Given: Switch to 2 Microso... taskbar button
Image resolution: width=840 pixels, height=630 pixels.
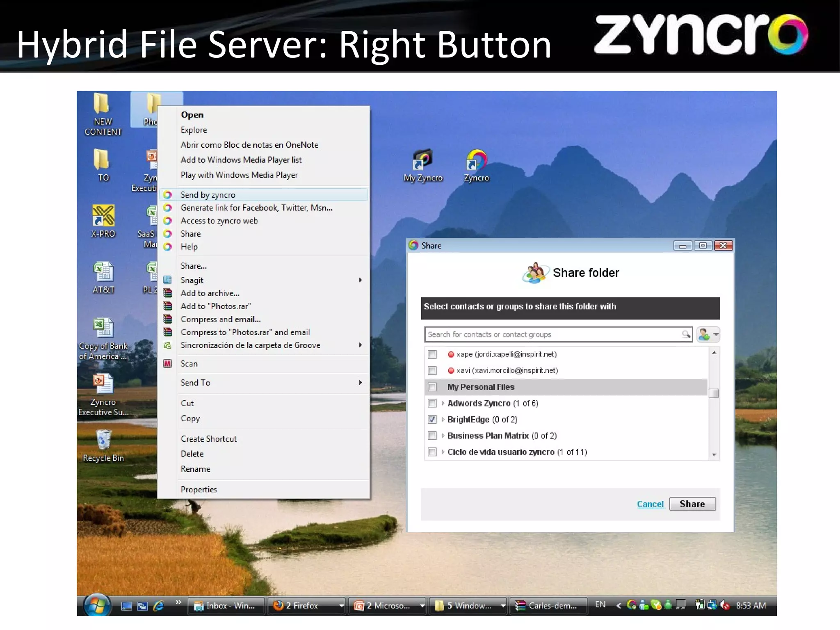Looking at the screenshot, I should pyautogui.click(x=387, y=606).
